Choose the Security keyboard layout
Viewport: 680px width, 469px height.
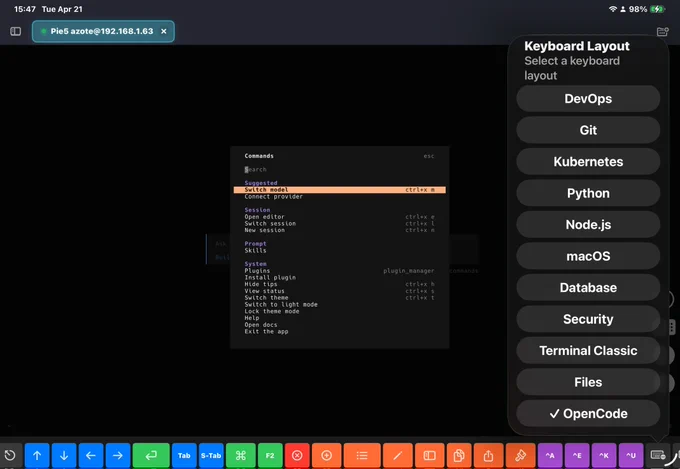[x=588, y=319]
